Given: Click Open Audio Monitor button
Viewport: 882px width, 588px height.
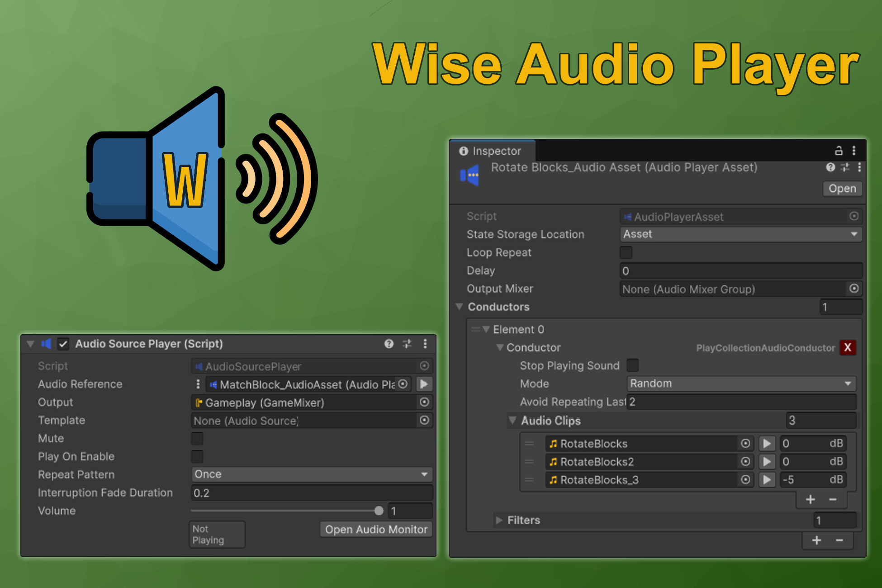Looking at the screenshot, I should tap(376, 529).
